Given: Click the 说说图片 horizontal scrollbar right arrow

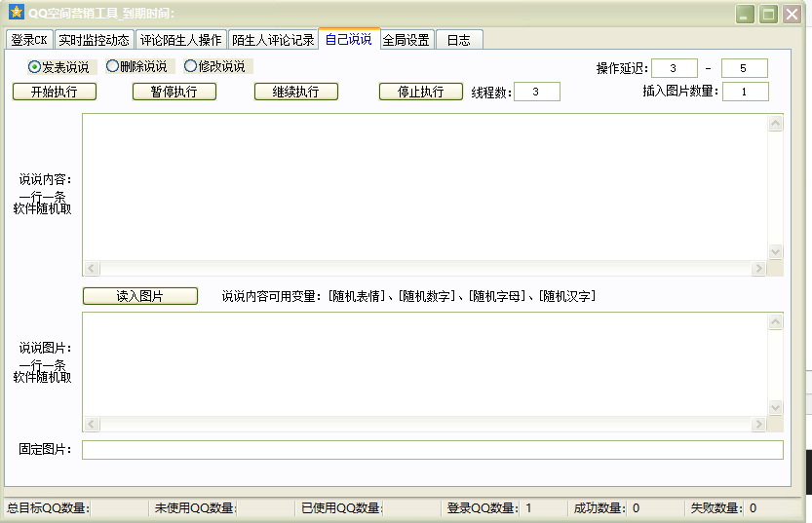Looking at the screenshot, I should pyautogui.click(x=758, y=425).
